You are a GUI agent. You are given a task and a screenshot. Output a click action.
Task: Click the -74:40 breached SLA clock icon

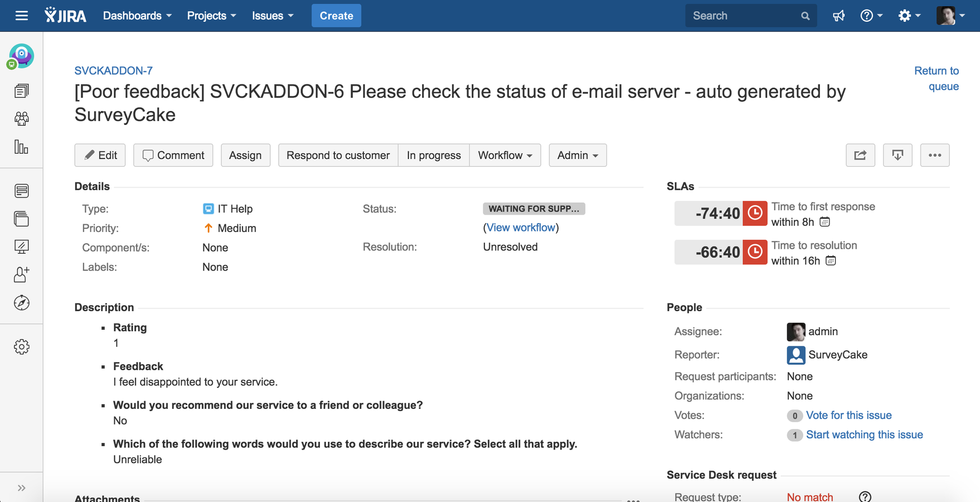point(755,213)
